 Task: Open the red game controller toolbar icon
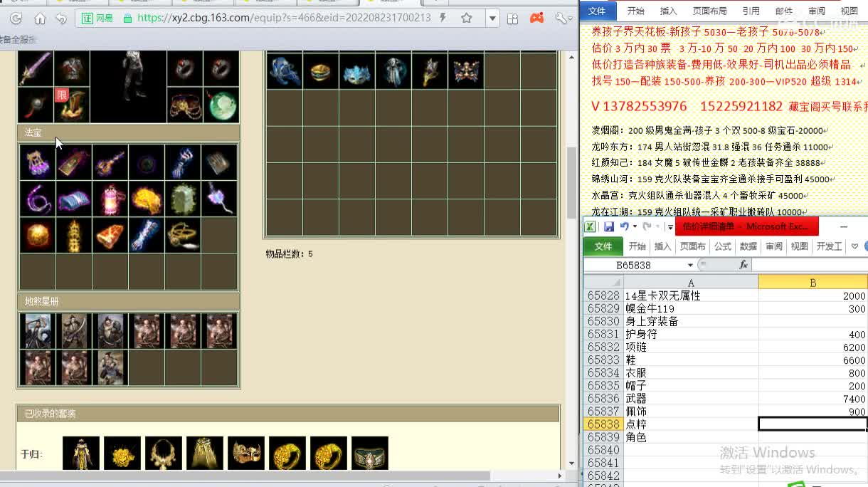(x=537, y=19)
